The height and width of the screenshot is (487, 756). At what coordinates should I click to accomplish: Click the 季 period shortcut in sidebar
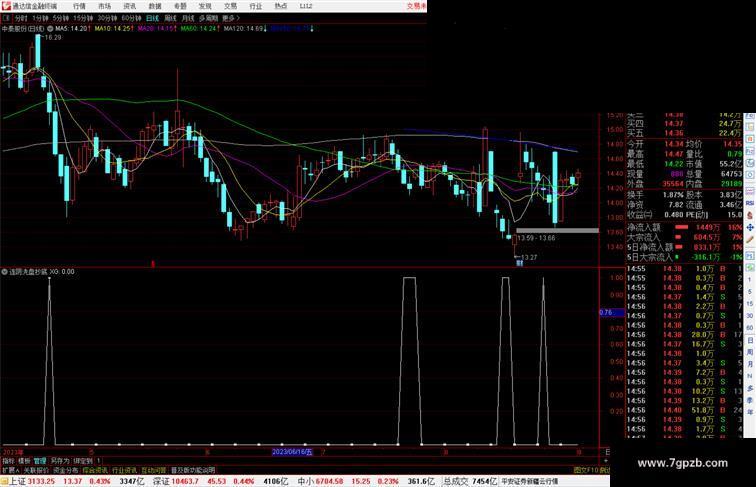[x=750, y=400]
